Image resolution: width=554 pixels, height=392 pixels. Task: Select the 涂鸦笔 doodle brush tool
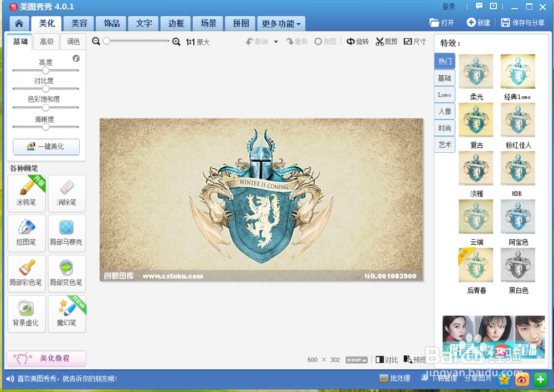click(27, 194)
